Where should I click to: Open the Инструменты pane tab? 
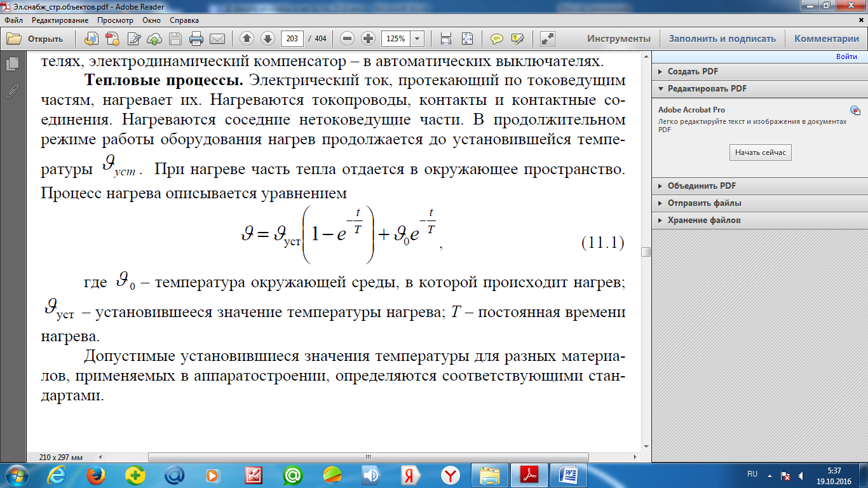(619, 39)
